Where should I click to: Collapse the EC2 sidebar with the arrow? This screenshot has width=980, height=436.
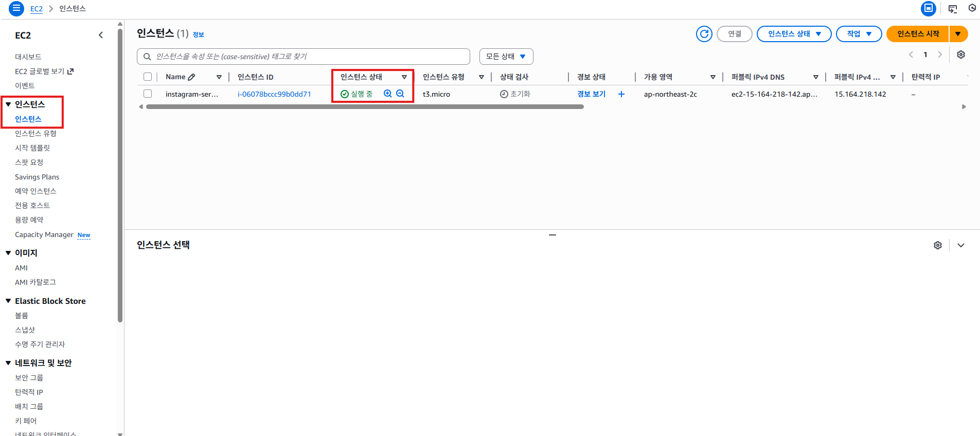point(101,35)
